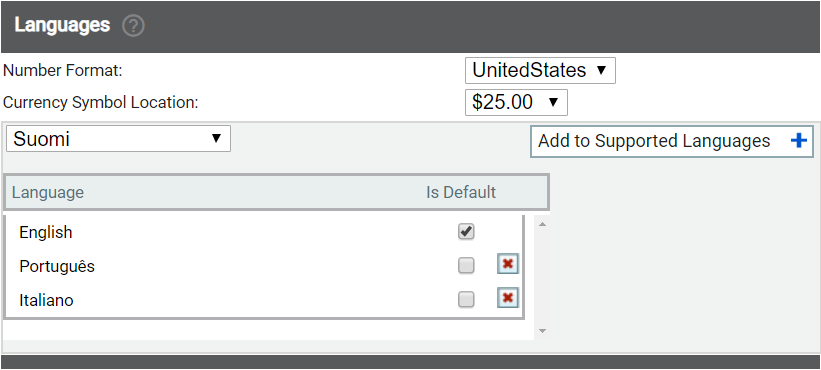
Task: Click the Language column header
Action: click(x=48, y=193)
